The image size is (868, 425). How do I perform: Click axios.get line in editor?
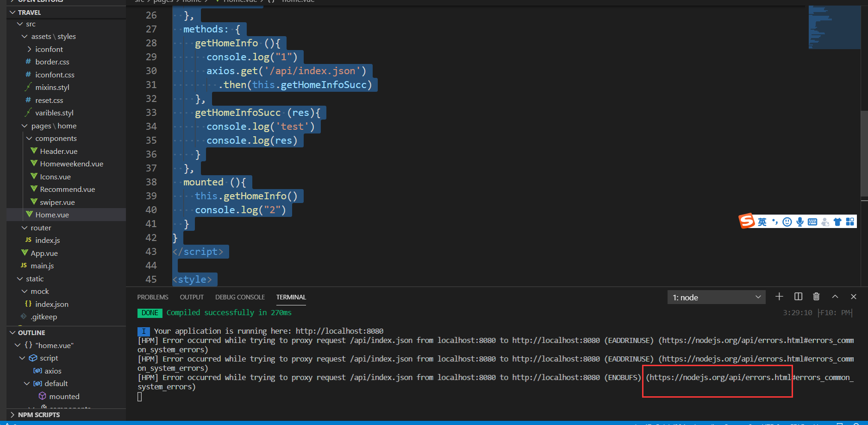click(x=286, y=71)
